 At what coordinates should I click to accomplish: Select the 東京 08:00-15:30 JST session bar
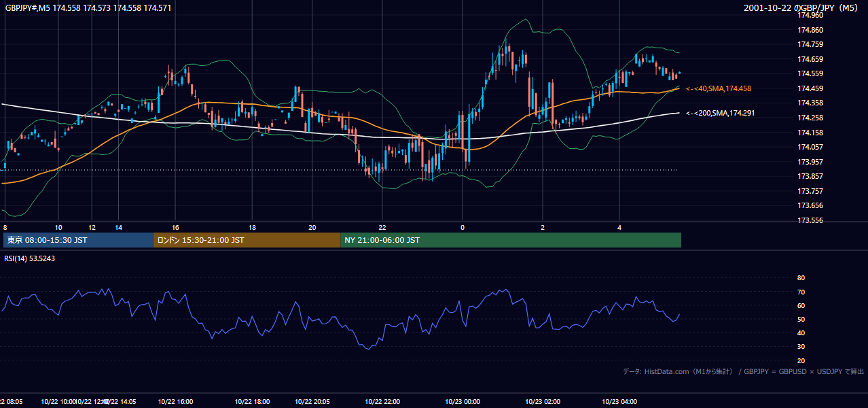(x=79, y=240)
